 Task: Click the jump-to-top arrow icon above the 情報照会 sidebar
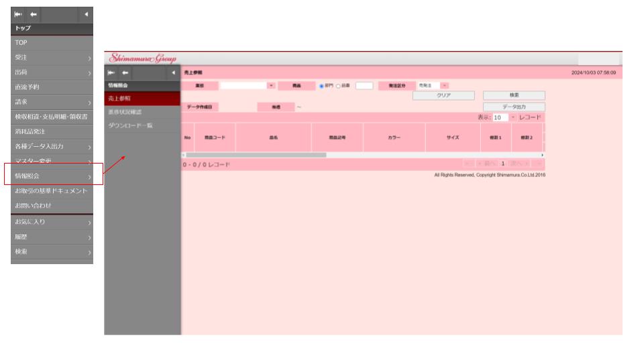(x=112, y=72)
